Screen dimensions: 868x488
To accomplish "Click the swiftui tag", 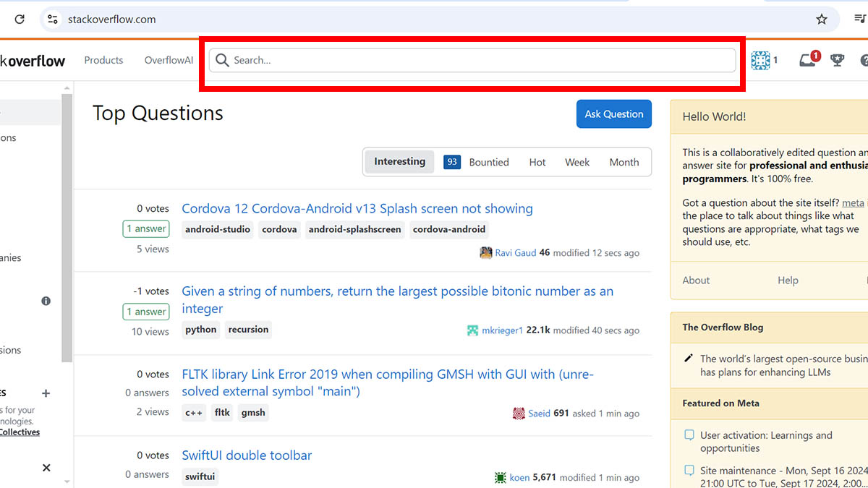I will (200, 477).
